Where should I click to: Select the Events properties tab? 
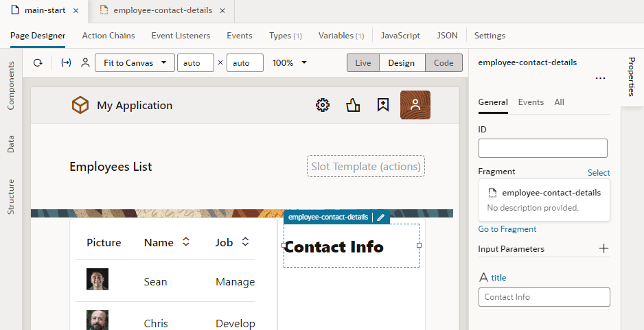[531, 102]
